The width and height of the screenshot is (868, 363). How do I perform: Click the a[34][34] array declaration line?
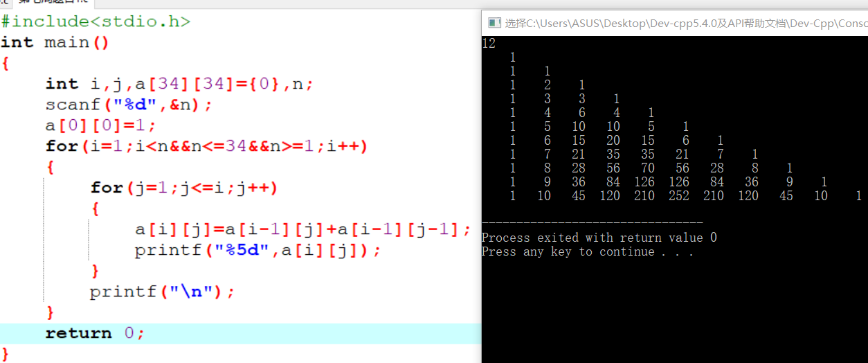coord(180,84)
